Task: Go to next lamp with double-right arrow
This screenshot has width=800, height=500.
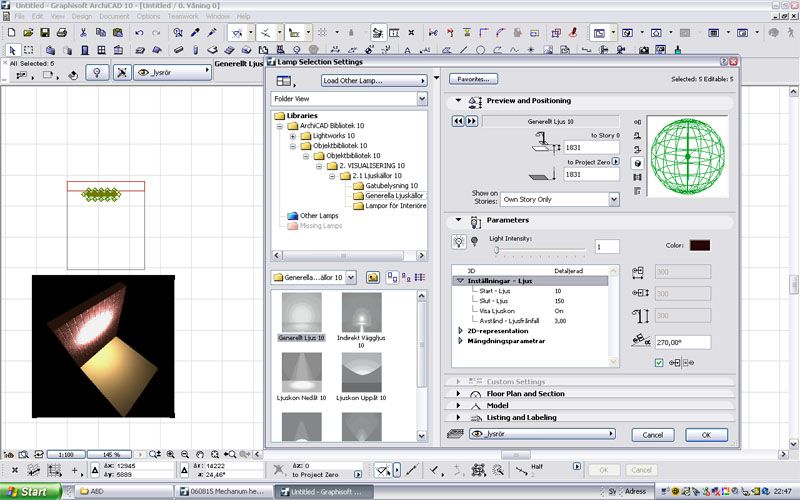Action: tap(472, 121)
